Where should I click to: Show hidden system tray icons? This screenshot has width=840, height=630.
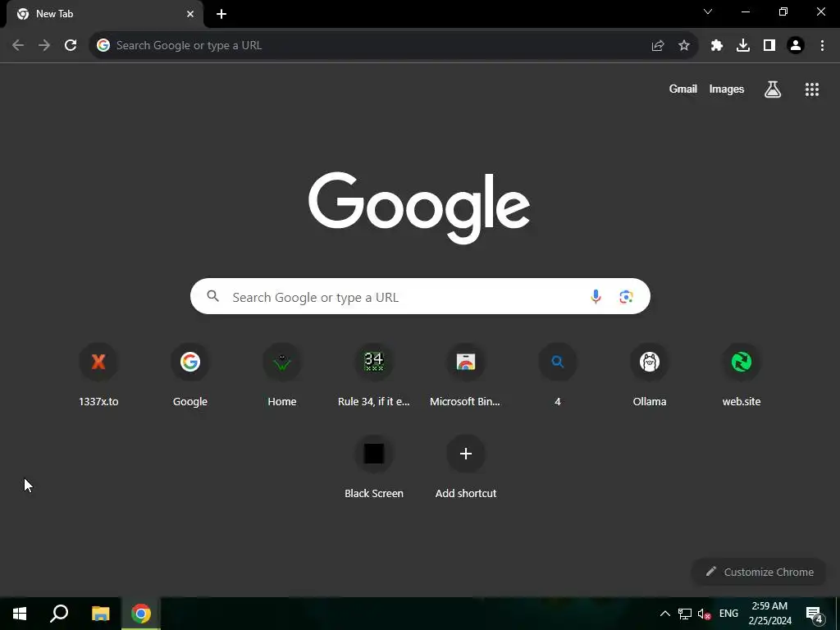coord(664,614)
